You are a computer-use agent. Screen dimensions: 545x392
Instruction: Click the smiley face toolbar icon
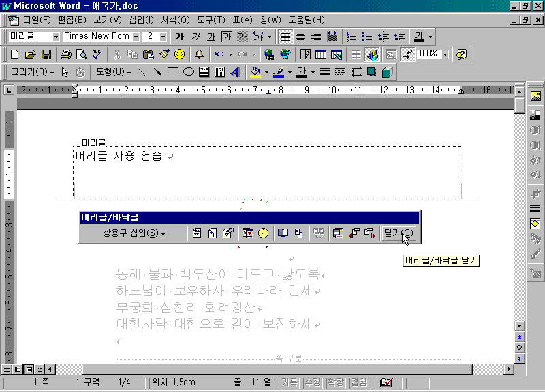[x=179, y=54]
